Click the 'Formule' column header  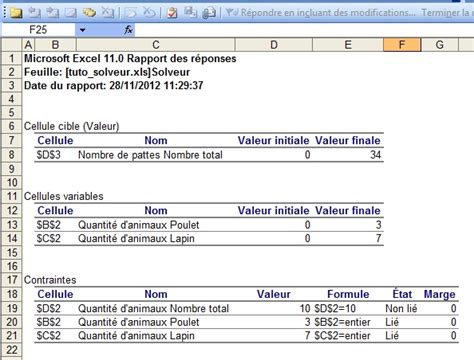coord(348,294)
